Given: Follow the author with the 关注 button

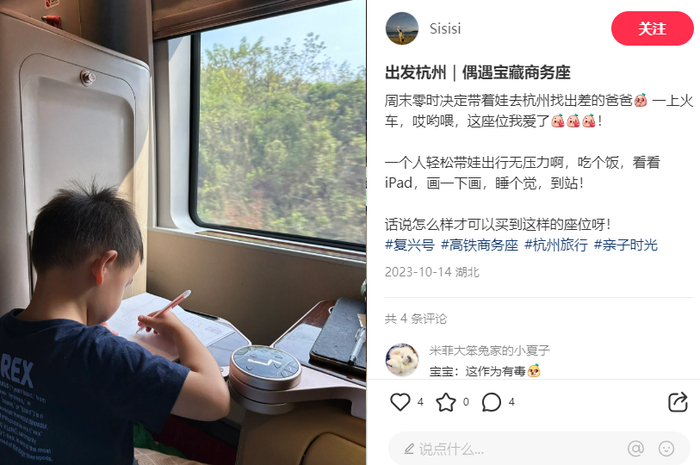Looking at the screenshot, I should (652, 29).
